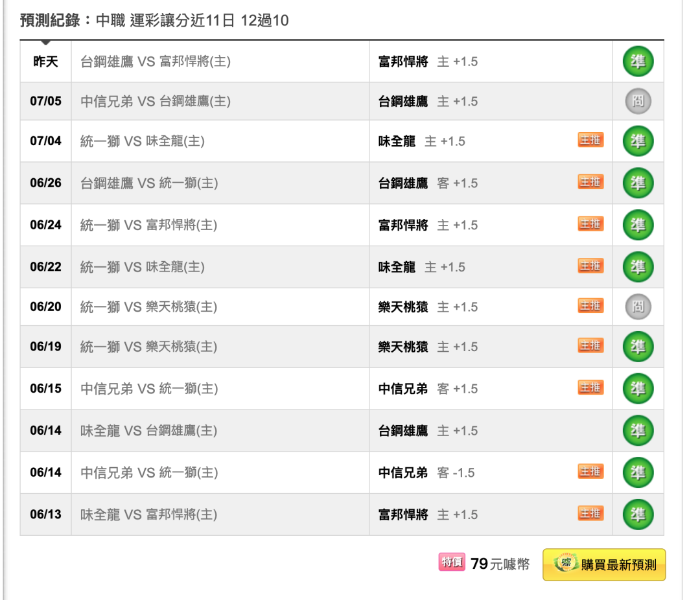This screenshot has height=600, width=700.
Task: Click the 主推 badge in the 06/20 row
Action: tap(590, 306)
